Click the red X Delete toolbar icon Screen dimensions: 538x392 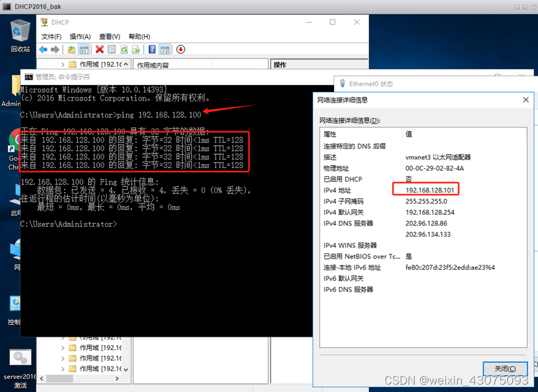click(x=100, y=50)
